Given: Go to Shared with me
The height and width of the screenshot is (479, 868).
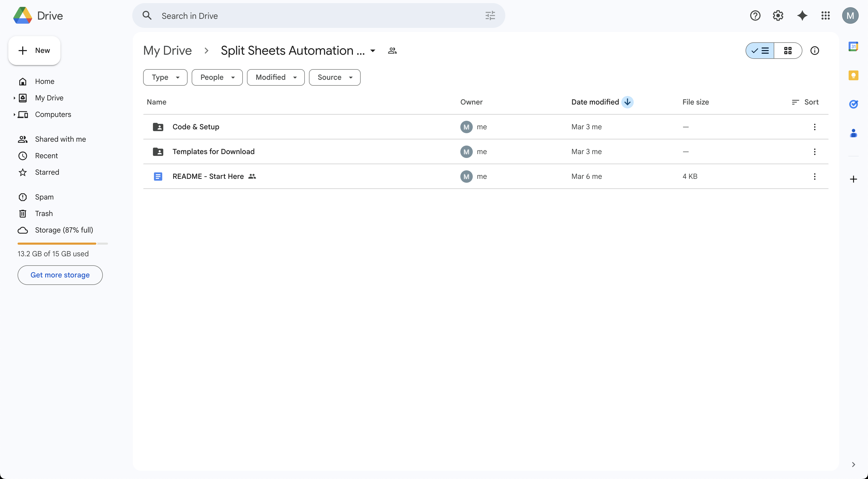Looking at the screenshot, I should tap(60, 139).
